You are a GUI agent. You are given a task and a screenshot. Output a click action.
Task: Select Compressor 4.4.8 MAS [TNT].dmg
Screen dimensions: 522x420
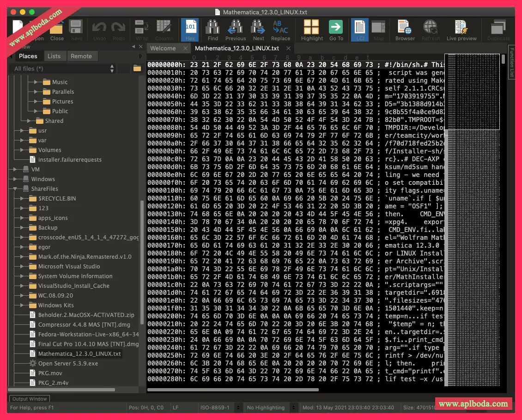point(84,324)
